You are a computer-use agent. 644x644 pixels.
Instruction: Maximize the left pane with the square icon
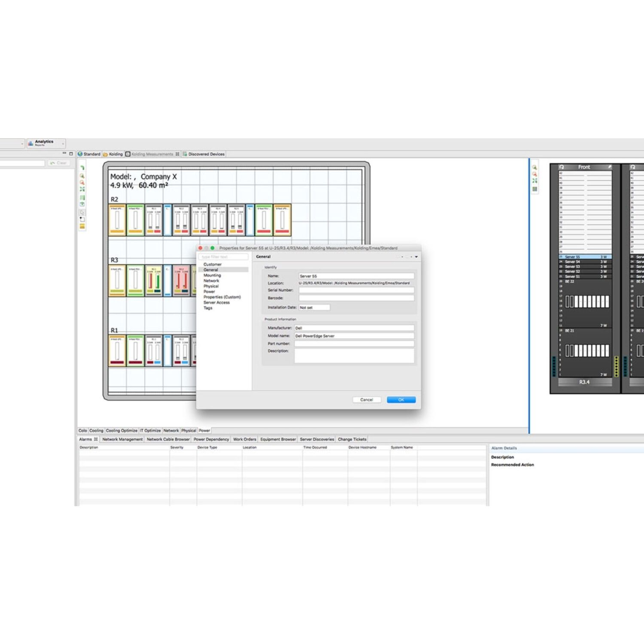pos(71,153)
